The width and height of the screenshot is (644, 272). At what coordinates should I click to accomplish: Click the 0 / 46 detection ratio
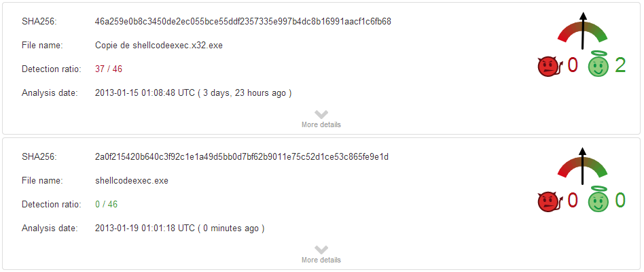(x=106, y=204)
